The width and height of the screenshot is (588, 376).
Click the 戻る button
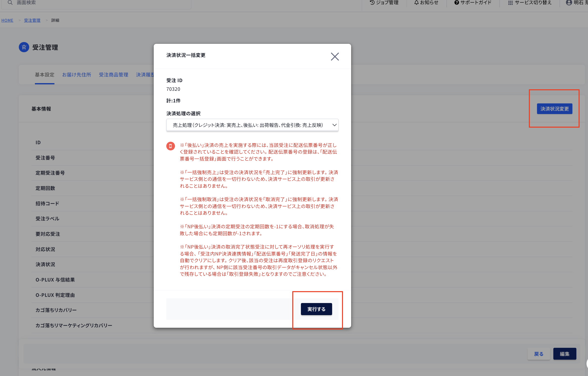pos(539,354)
